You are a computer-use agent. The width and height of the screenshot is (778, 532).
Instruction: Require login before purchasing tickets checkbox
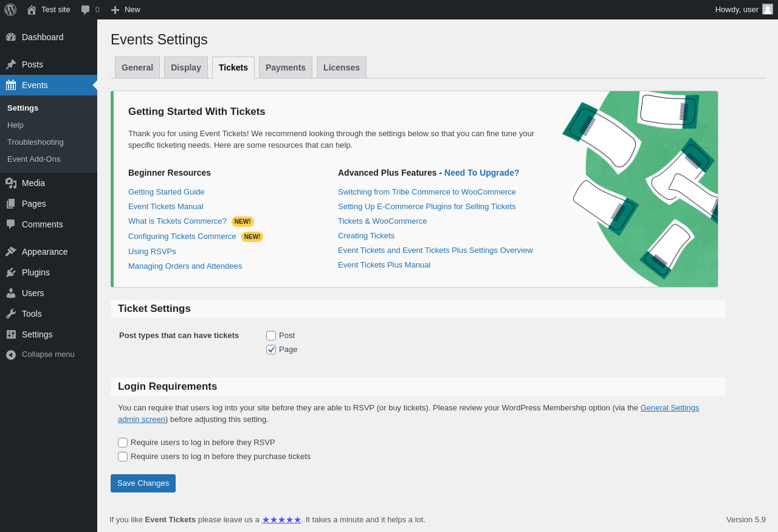click(x=123, y=457)
